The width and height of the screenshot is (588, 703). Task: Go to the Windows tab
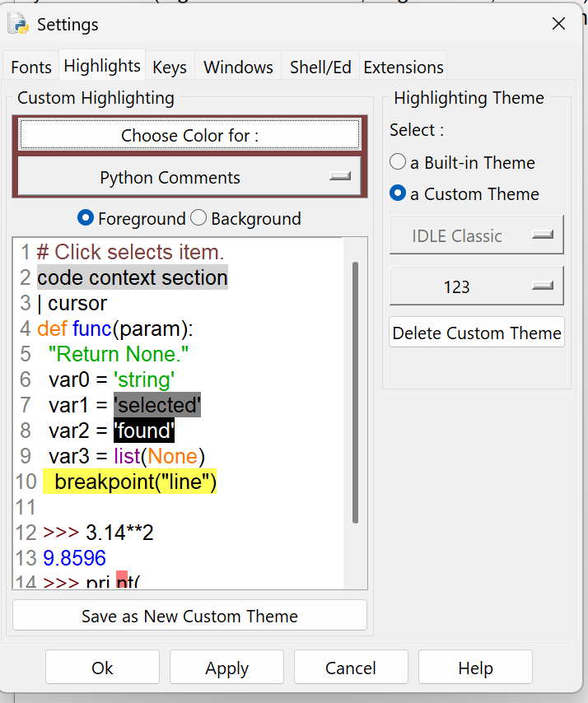click(238, 68)
